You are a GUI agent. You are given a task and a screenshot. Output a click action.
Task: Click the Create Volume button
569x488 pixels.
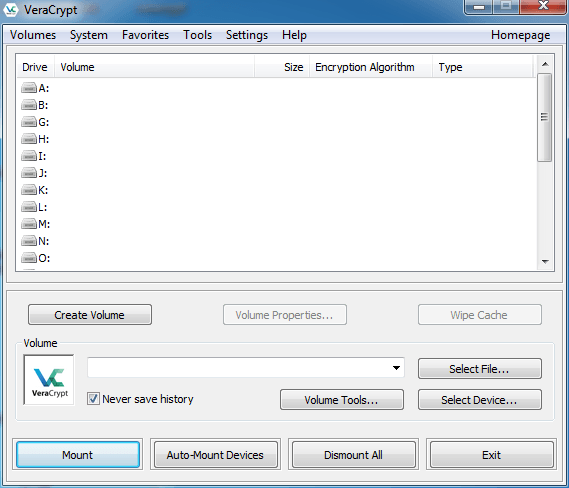pyautogui.click(x=90, y=315)
